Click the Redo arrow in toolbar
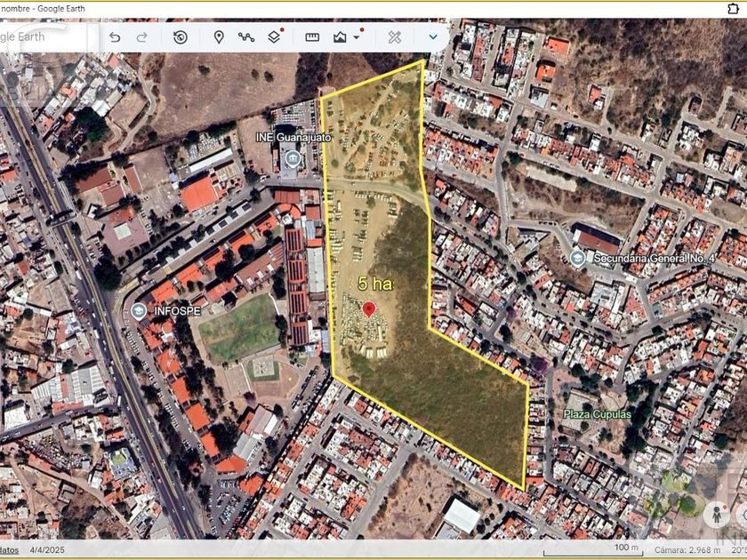The width and height of the screenshot is (747, 560). tap(142, 37)
